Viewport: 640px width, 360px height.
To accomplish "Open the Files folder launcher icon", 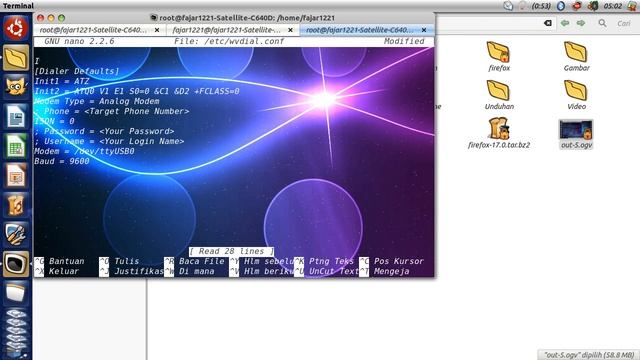I will point(16,58).
